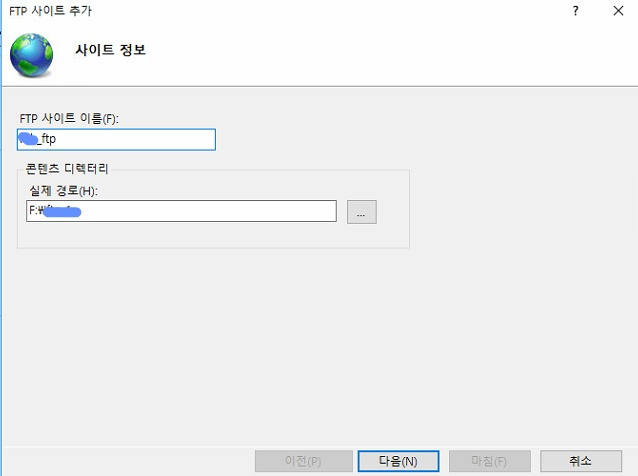Click the 'FTP 사이트 이름(F):' label

(69, 118)
